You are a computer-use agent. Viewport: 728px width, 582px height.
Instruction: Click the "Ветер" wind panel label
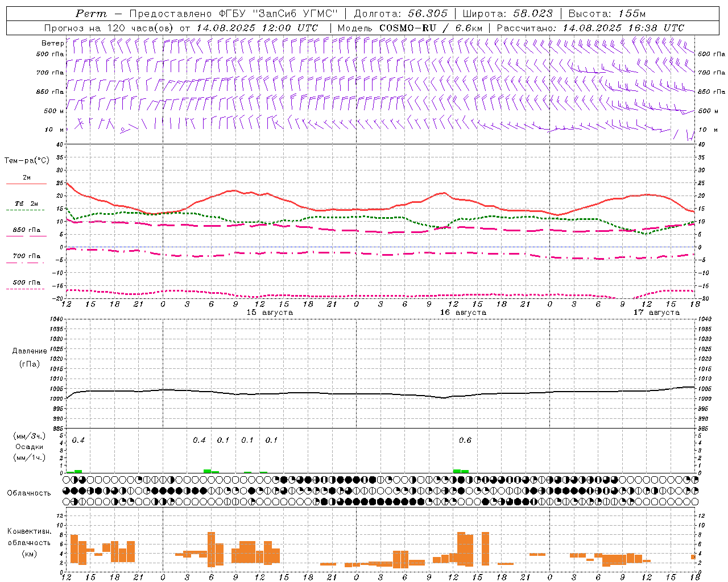pyautogui.click(x=52, y=43)
